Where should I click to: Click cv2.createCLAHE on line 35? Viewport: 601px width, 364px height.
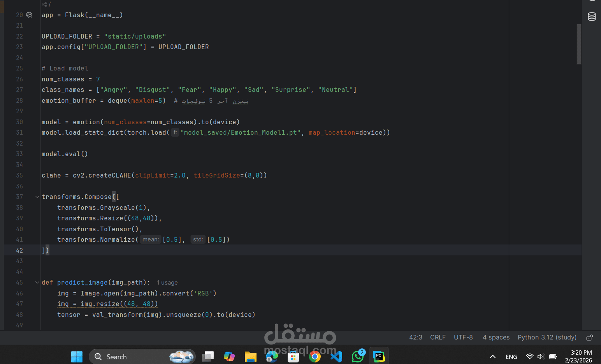102,176
